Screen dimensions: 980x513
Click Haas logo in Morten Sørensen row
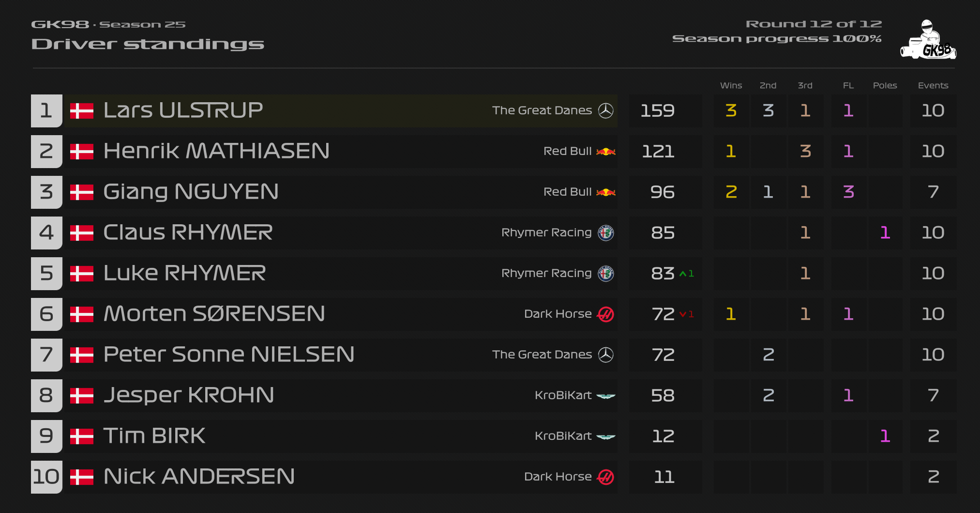tap(606, 314)
